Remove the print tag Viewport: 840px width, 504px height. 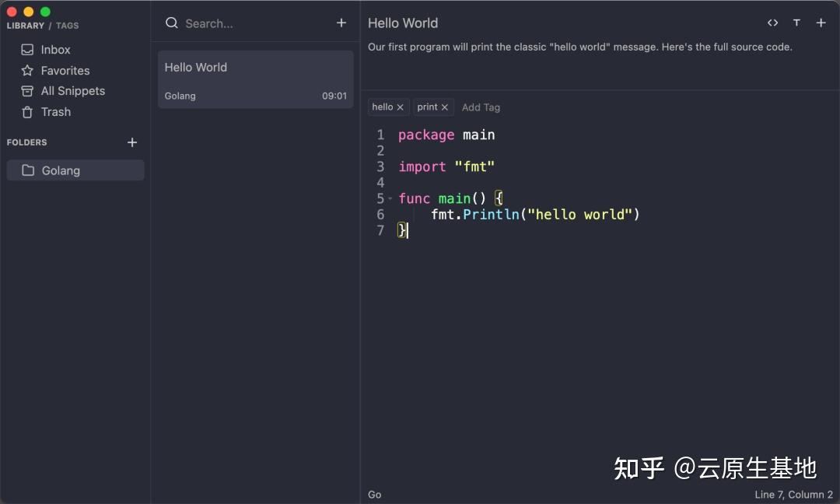pos(445,107)
